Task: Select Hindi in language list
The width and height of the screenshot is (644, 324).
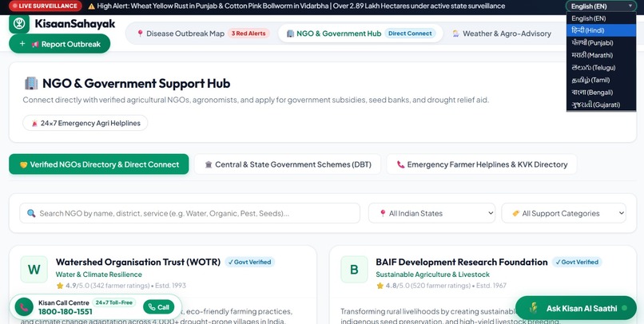Action: click(x=601, y=30)
